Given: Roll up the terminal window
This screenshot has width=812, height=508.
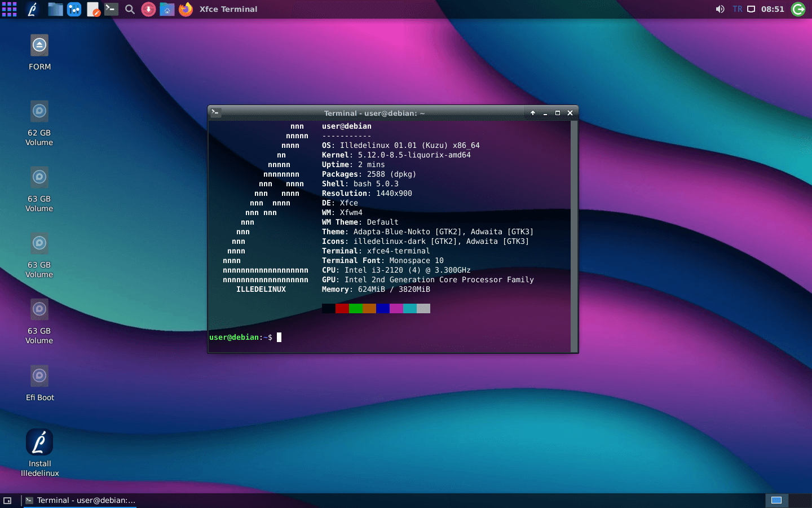Looking at the screenshot, I should pyautogui.click(x=533, y=113).
